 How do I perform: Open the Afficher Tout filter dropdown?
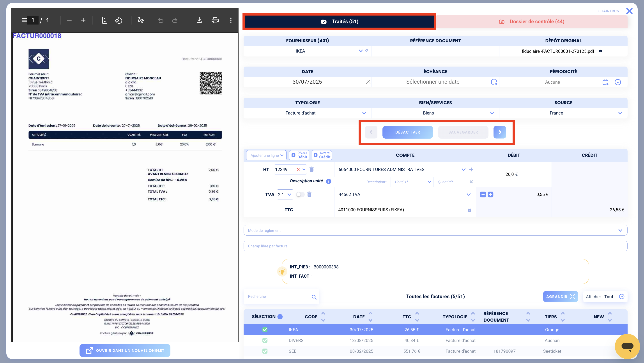[x=621, y=296]
